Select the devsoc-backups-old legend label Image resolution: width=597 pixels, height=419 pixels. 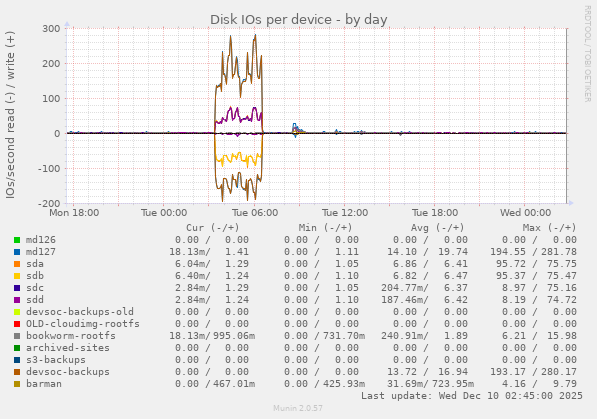(80, 312)
